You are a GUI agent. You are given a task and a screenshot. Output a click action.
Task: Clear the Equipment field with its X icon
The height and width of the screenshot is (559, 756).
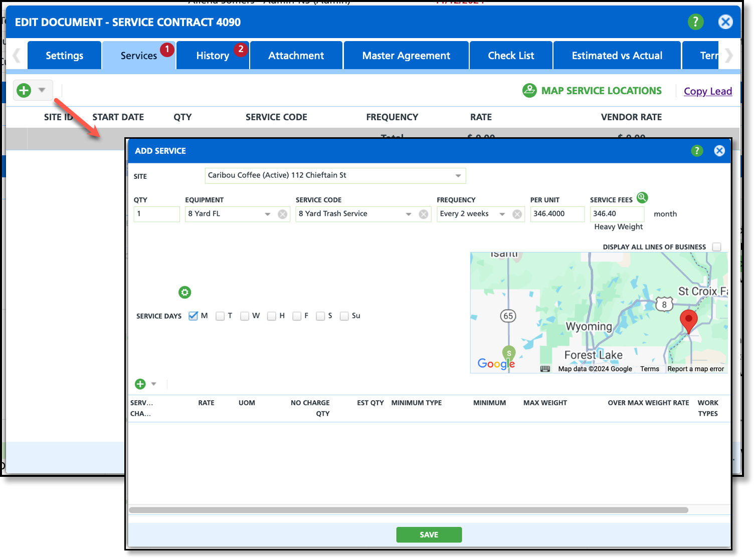point(283,214)
